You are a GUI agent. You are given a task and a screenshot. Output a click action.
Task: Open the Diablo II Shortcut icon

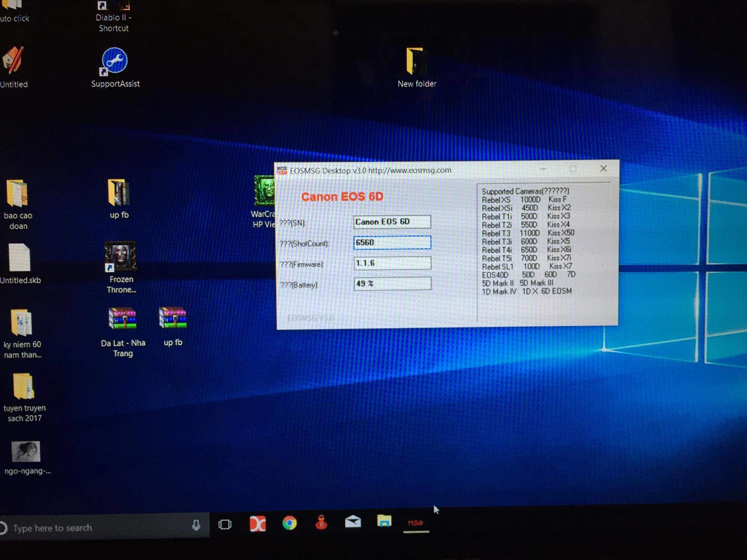coord(113,5)
